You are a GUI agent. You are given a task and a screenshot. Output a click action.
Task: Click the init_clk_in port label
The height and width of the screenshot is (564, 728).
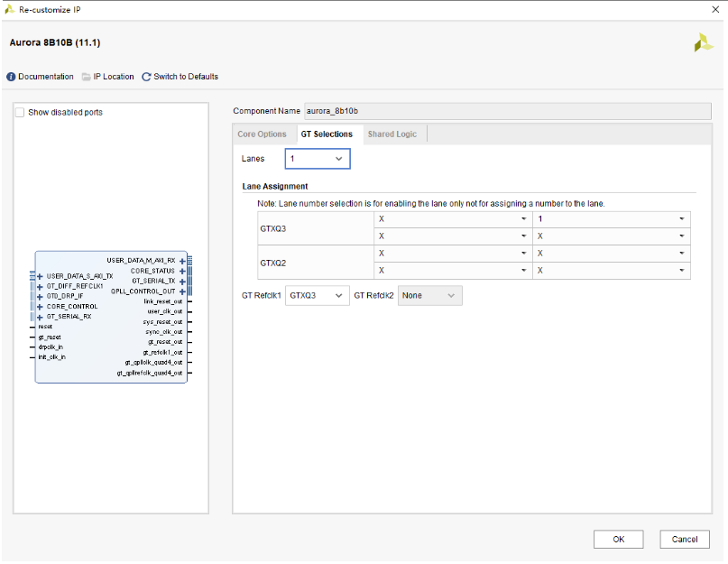pyautogui.click(x=52, y=357)
